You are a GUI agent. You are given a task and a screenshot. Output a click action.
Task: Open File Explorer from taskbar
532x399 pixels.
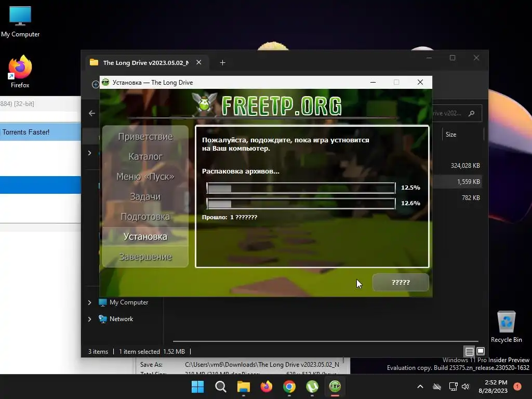tap(243, 387)
